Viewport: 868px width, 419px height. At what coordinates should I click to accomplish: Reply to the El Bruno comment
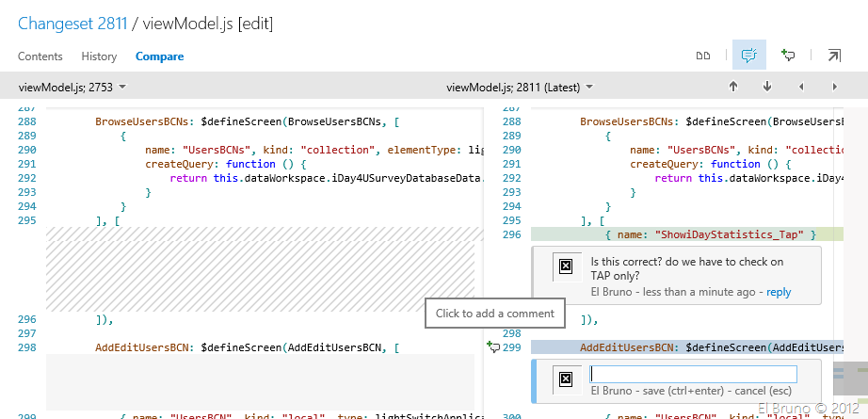coord(779,292)
